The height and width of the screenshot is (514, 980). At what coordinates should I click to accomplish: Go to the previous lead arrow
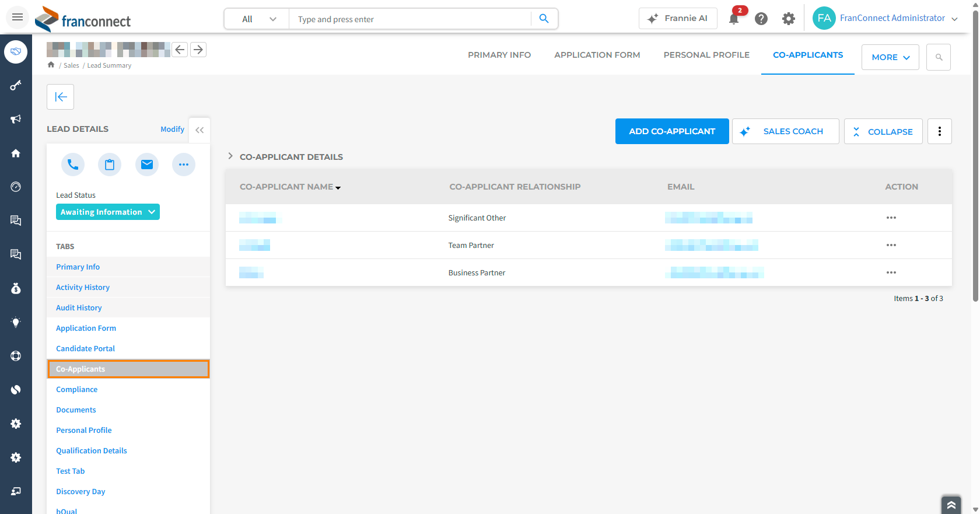(x=180, y=50)
